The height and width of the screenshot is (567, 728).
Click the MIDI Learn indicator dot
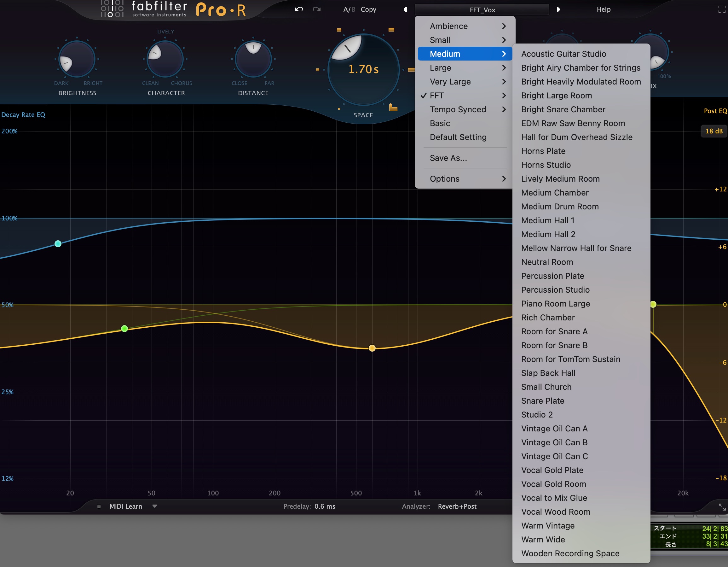99,506
